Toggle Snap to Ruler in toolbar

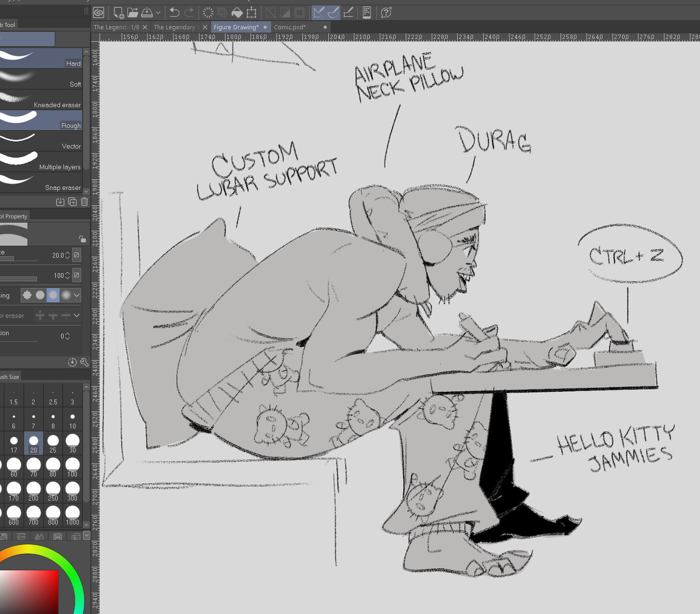pos(318,13)
